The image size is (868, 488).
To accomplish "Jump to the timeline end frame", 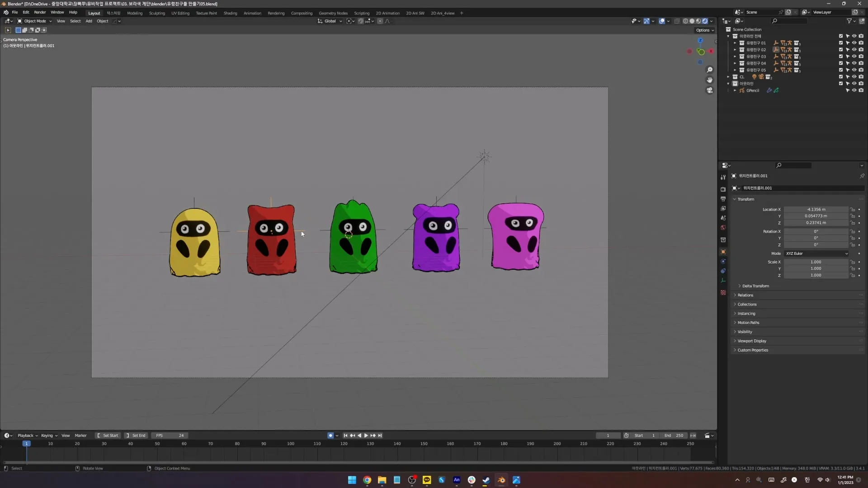I will pos(380,436).
